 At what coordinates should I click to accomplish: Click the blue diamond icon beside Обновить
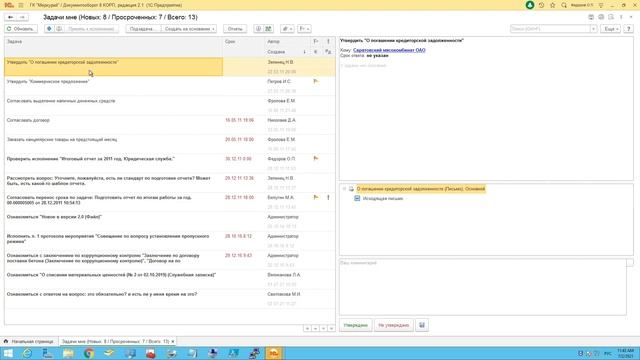click(x=49, y=29)
